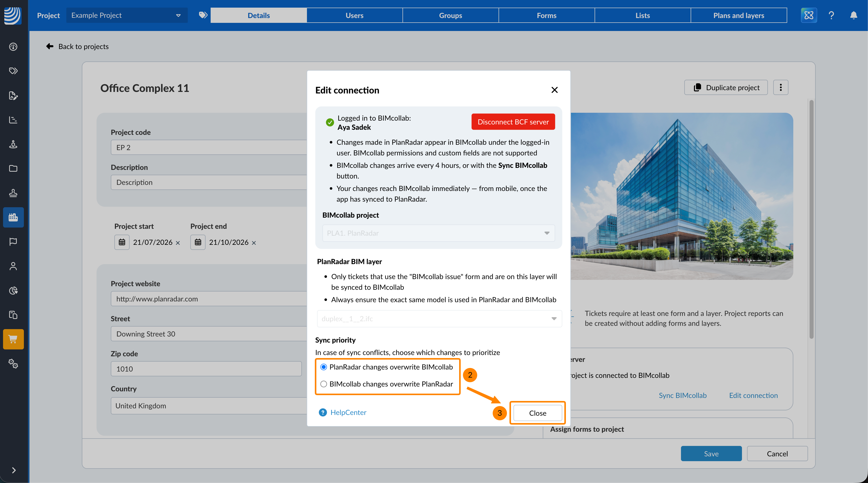Open the duplex__1__2.ifc BIM layer dropdown

(x=439, y=319)
